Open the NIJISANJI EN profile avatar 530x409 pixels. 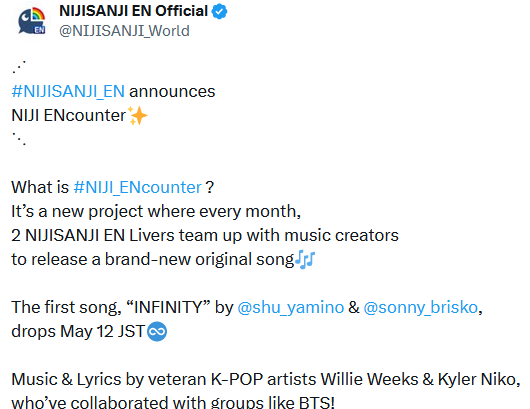(31, 21)
